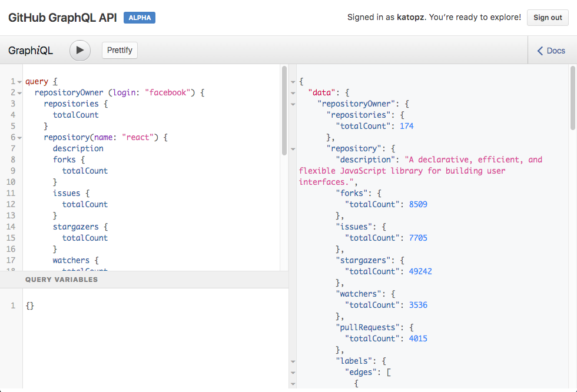Click the GraphiQL logo title
This screenshot has width=577, height=392.
(31, 51)
